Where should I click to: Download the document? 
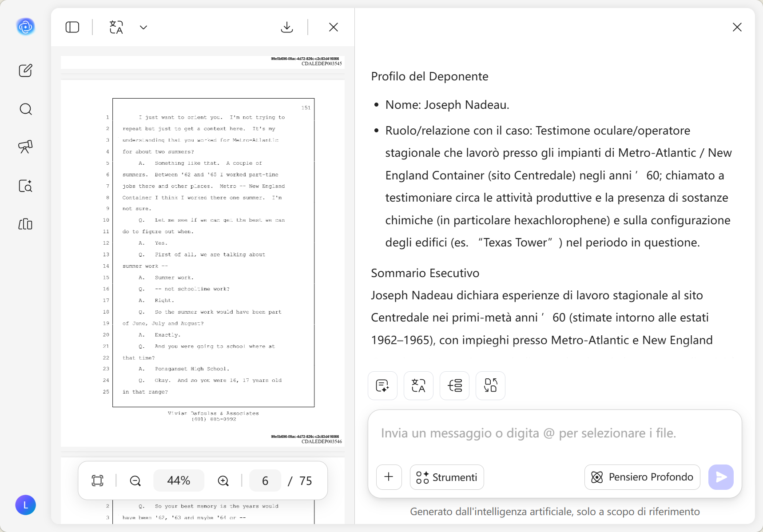(287, 28)
